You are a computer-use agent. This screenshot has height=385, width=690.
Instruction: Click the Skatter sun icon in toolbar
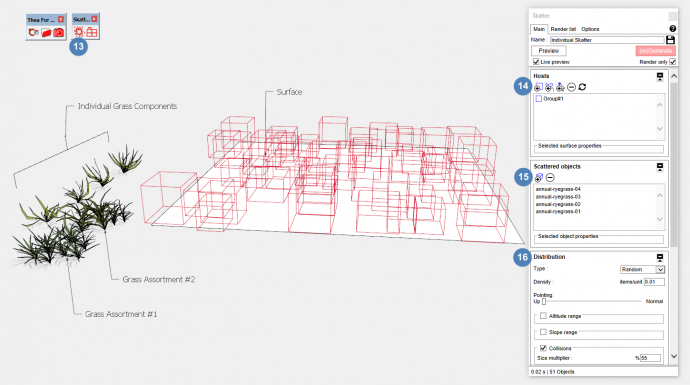(79, 32)
